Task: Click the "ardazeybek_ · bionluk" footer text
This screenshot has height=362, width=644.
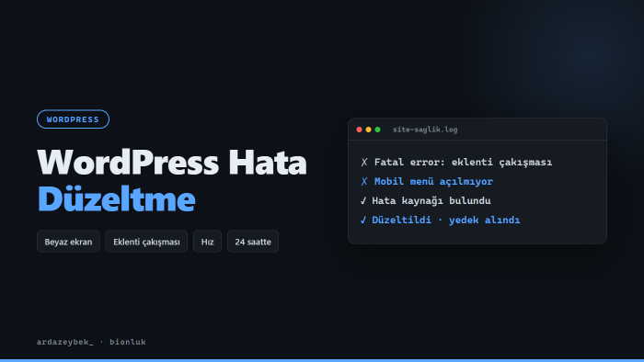Action: pyautogui.click(x=91, y=342)
